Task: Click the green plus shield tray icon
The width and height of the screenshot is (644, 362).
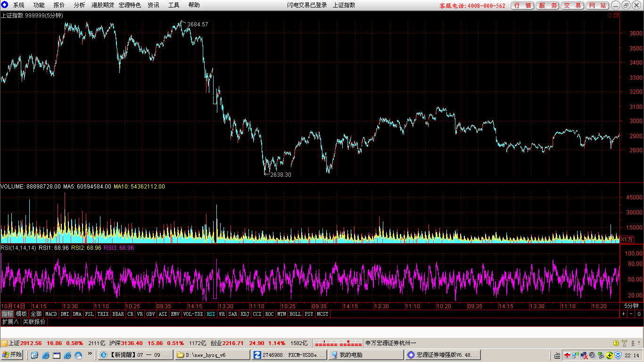Action: click(610, 355)
